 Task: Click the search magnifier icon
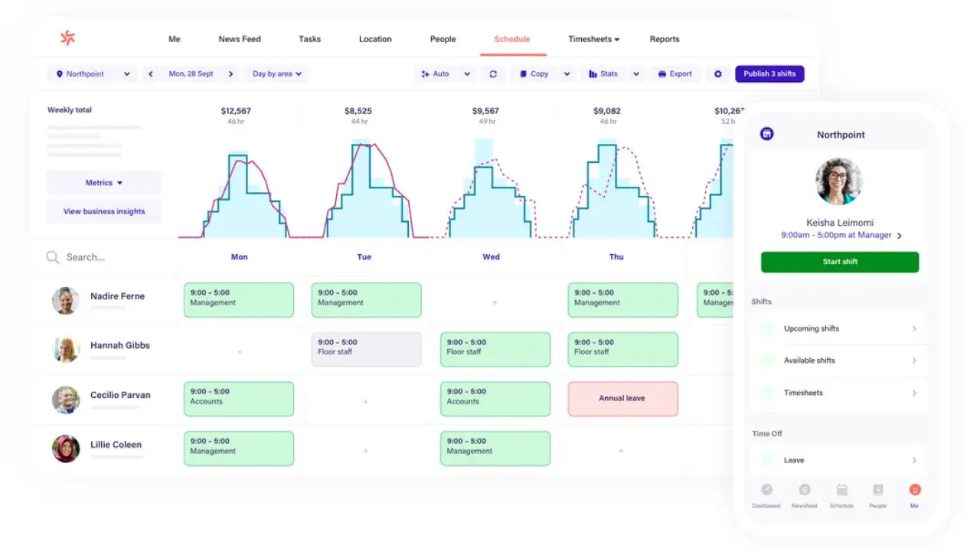click(x=51, y=257)
